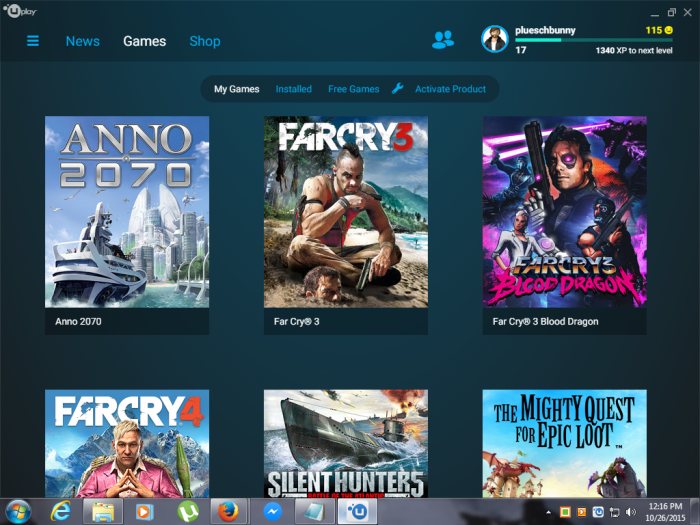Open the Free Games section
700x525 pixels.
coord(354,89)
